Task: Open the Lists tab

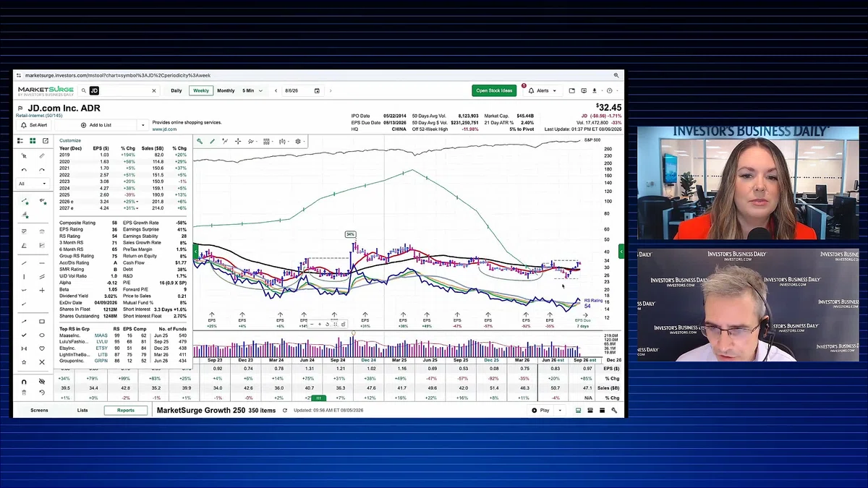Action: pyautogui.click(x=82, y=410)
